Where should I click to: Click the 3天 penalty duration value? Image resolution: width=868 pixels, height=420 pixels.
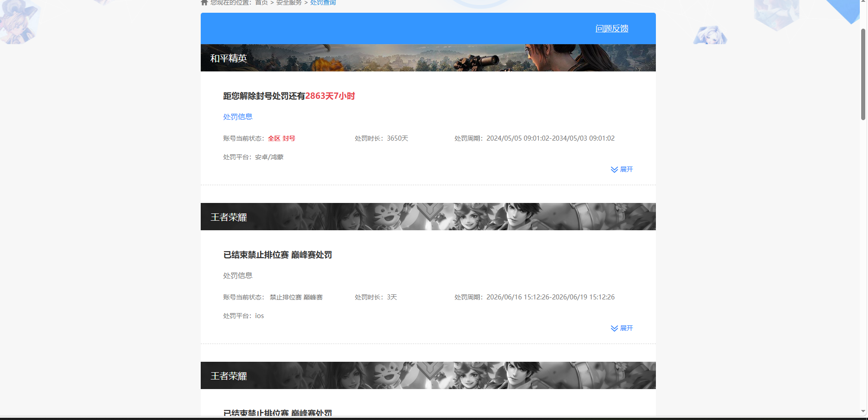(392, 297)
